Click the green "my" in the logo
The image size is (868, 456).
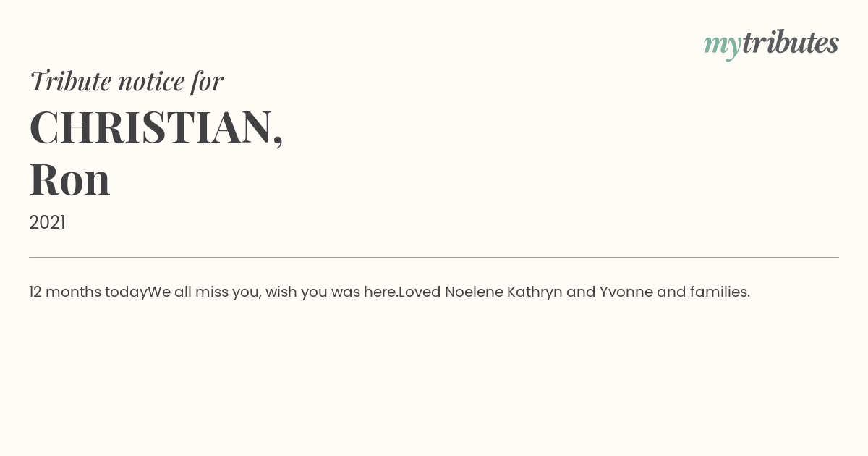click(x=722, y=45)
